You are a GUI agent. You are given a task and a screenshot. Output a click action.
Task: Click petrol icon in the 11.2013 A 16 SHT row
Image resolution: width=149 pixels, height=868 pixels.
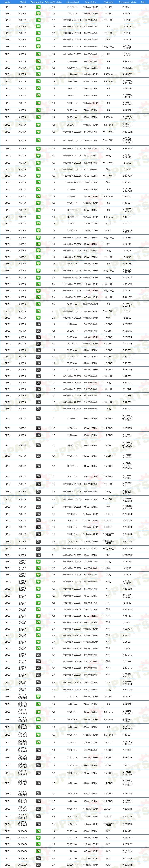[38, 851]
